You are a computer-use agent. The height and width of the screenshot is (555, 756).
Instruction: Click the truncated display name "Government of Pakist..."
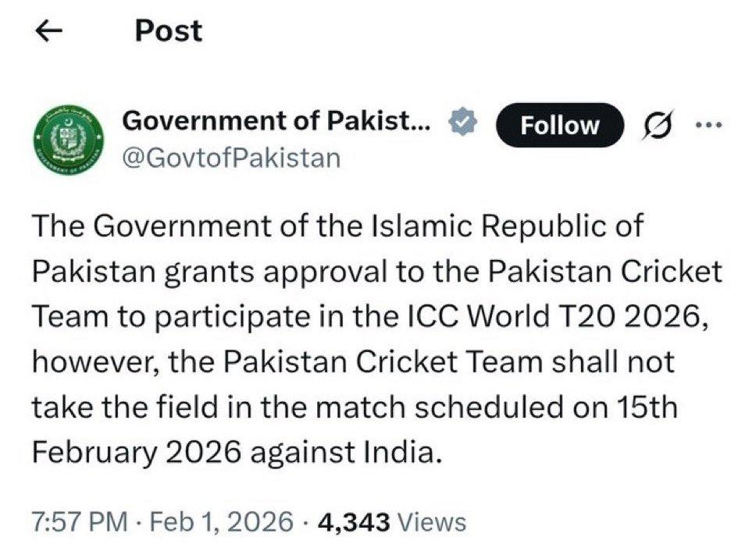click(x=276, y=121)
